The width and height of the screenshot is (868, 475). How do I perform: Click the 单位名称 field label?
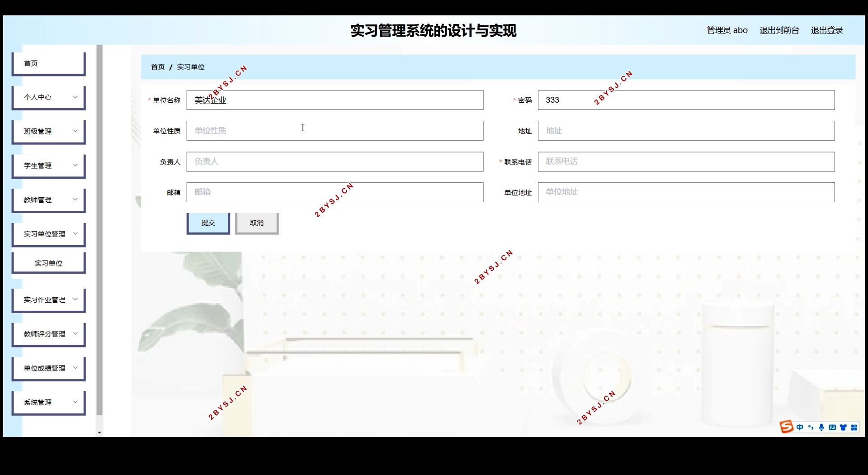coord(167,100)
